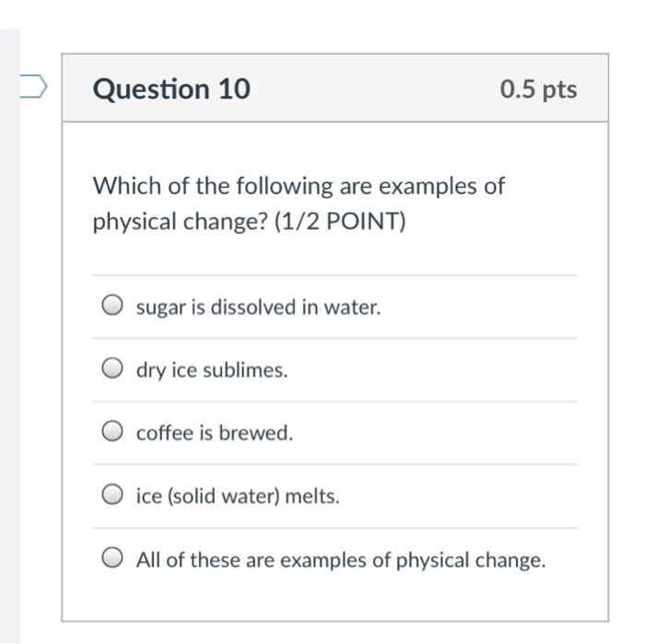
Task: Mark the 'coffee is brewed' radio button
Action: pos(112,433)
